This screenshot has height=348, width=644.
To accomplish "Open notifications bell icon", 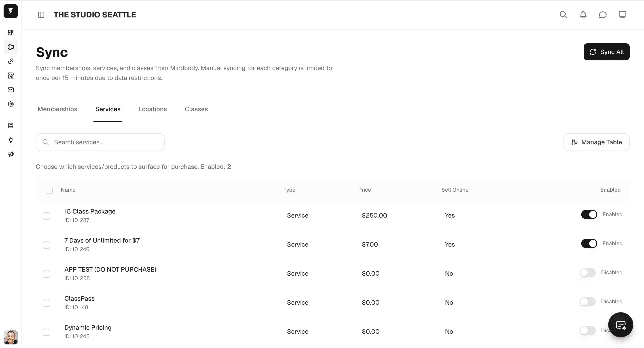I will [x=583, y=15].
